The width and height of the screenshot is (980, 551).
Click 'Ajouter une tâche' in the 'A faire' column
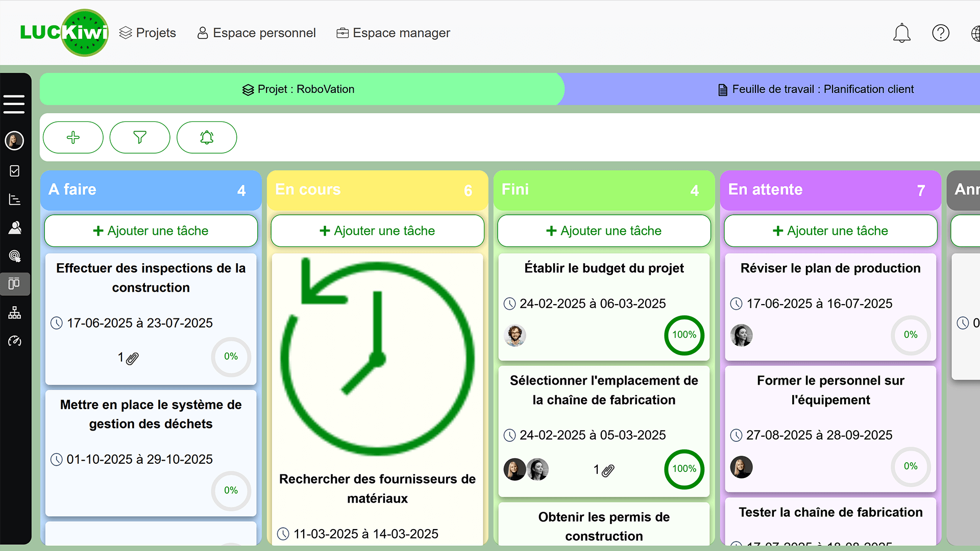(151, 231)
